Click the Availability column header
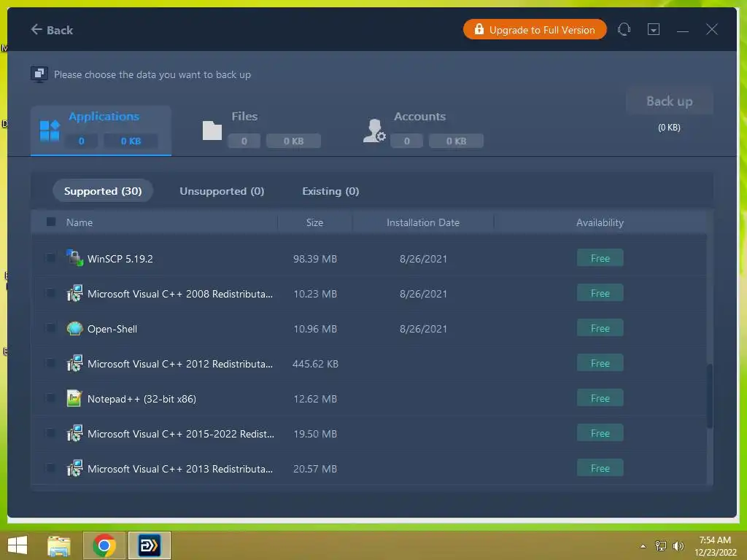Screen dimensions: 747x560 click(600, 222)
